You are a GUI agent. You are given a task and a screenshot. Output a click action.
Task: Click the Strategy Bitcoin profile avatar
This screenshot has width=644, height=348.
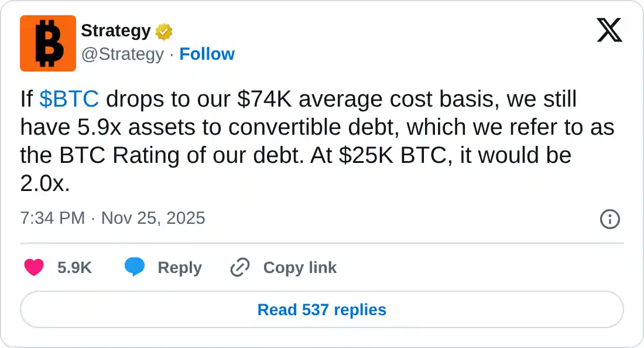click(48, 43)
